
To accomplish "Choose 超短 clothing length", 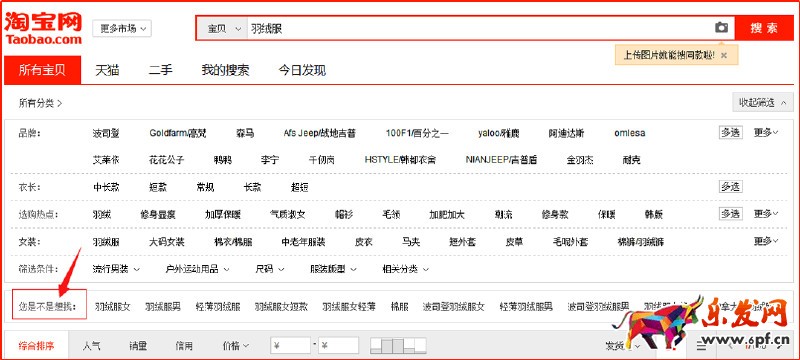I will click(299, 187).
